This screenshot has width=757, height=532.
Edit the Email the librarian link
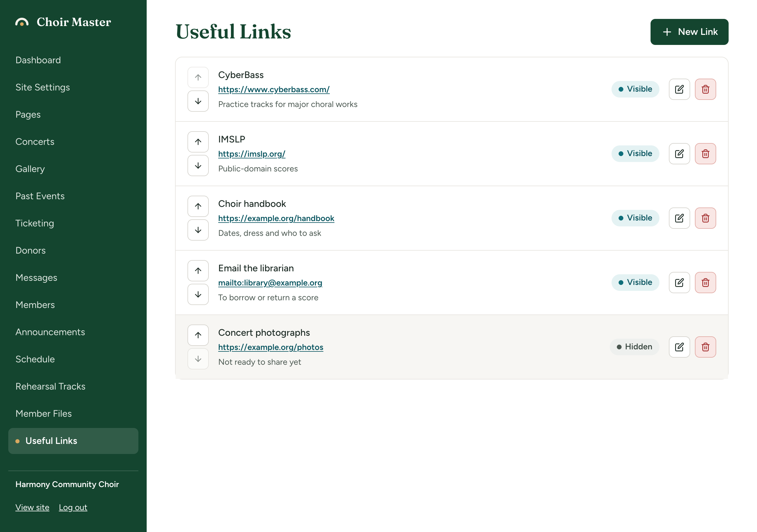pos(679,283)
